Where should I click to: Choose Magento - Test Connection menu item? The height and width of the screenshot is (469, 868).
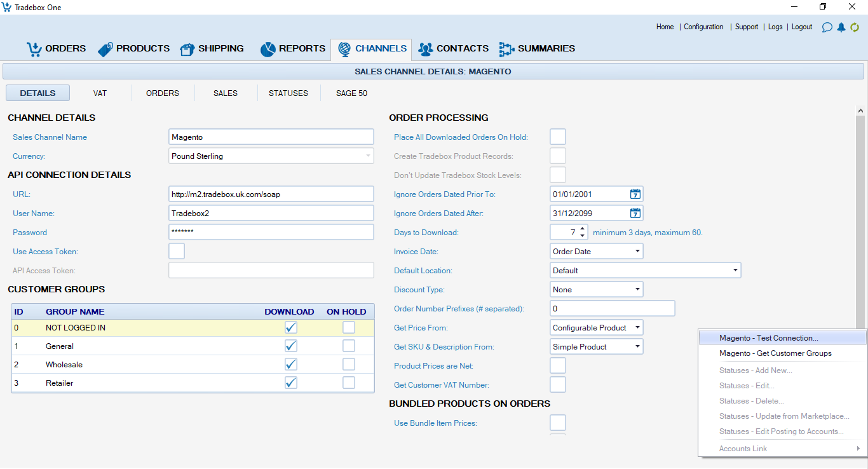782,338
